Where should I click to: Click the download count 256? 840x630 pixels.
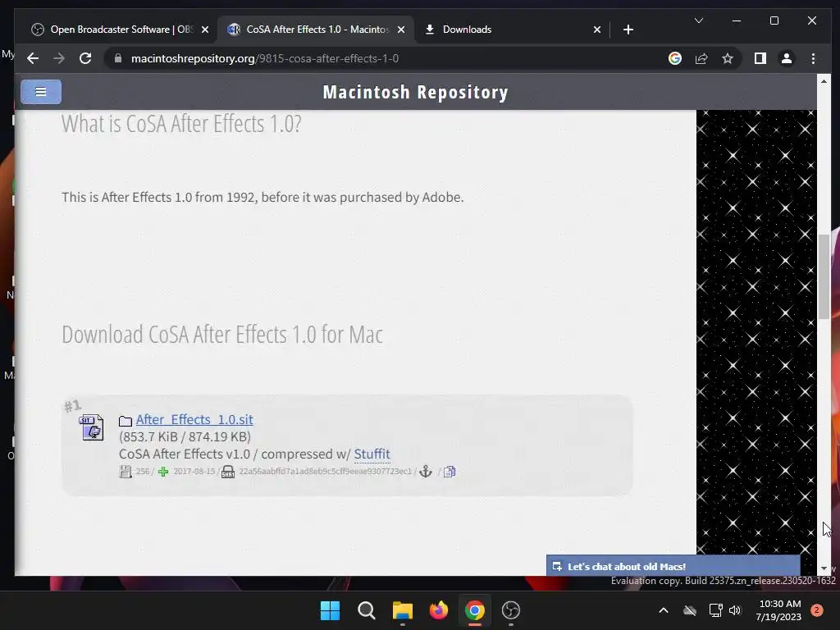(x=143, y=472)
